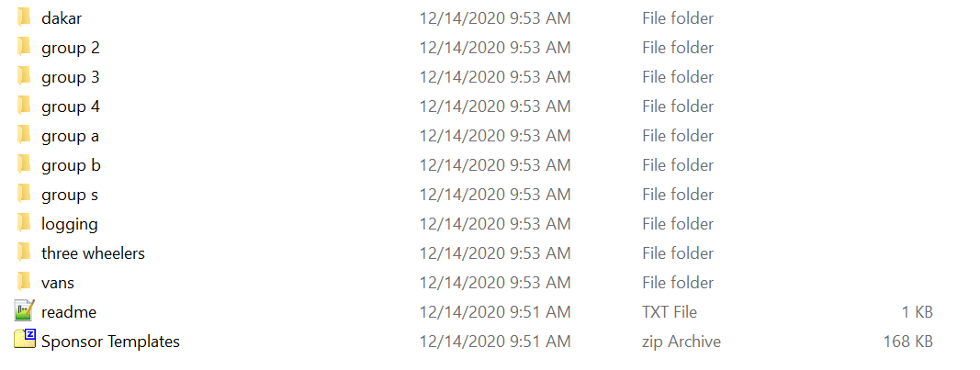Click the dakar folder's date modified
Viewport: 980px width, 370px height.
pos(495,18)
